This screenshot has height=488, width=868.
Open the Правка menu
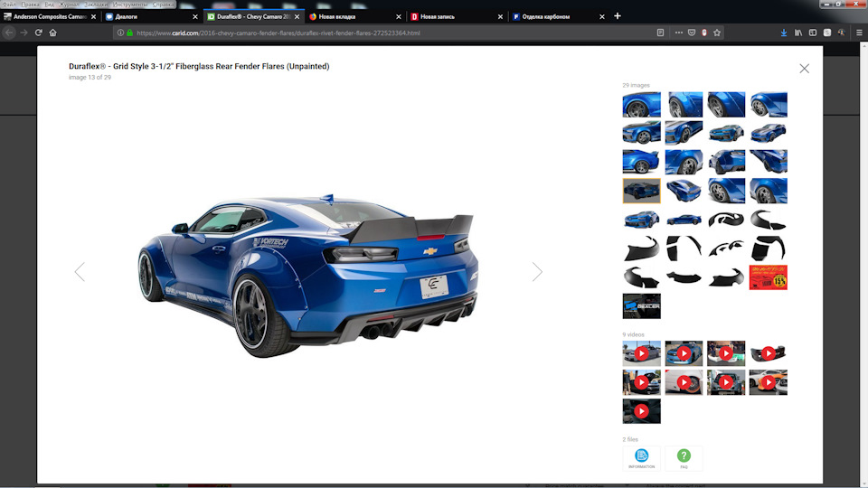[x=31, y=5]
